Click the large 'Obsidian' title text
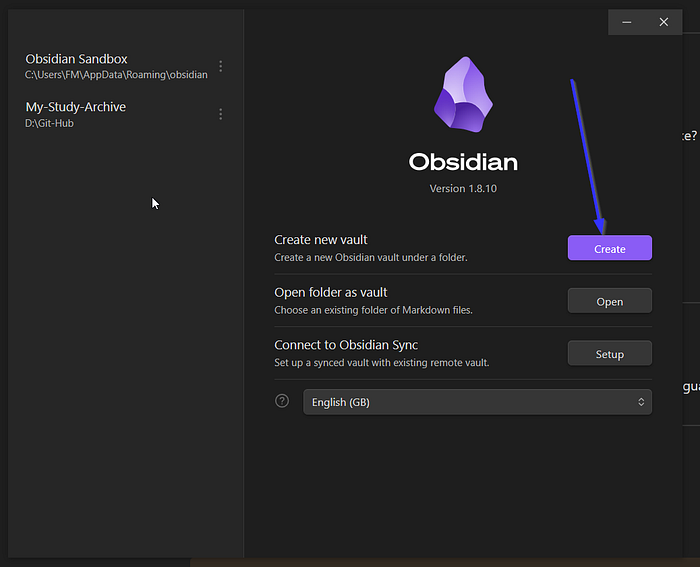 coord(463,162)
